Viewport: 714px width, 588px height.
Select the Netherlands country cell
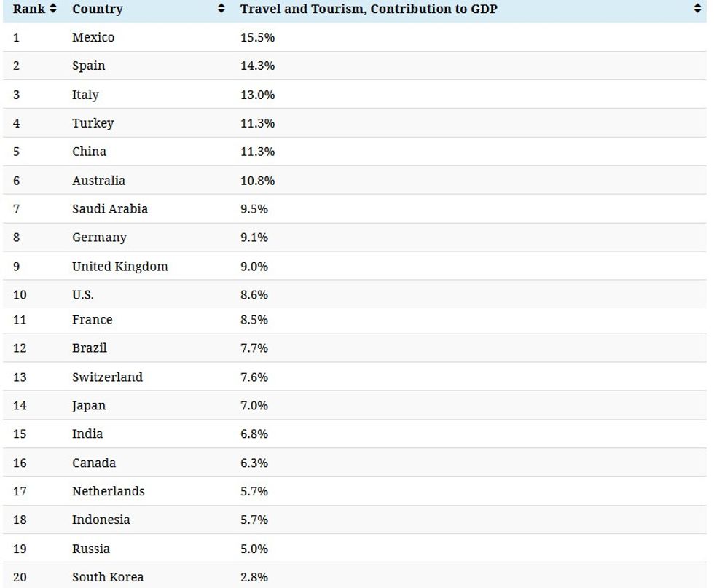point(108,491)
